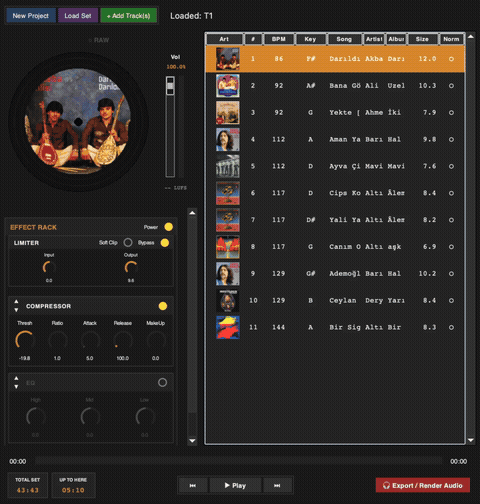Screen dimensions: 480x504
Task: Move the Compressor module up in rack
Action: pyautogui.click(x=16, y=301)
